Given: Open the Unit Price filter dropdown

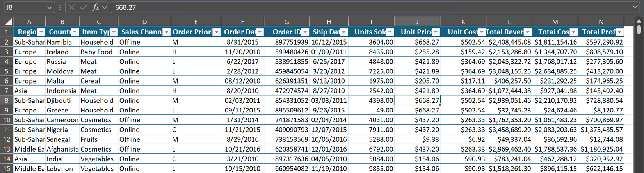Looking at the screenshot, I should pos(436,32).
